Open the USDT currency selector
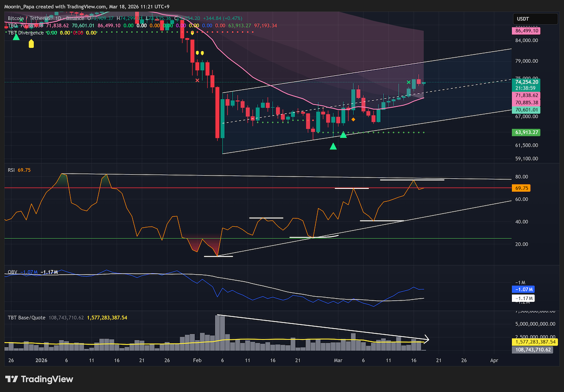 [535, 19]
